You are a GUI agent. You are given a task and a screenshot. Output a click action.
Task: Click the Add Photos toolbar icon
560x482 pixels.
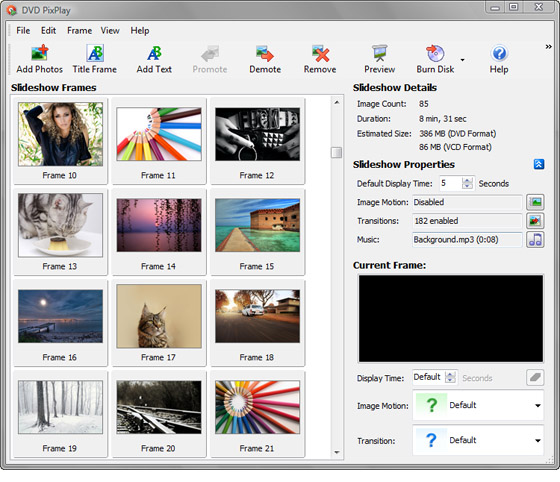pos(39,59)
